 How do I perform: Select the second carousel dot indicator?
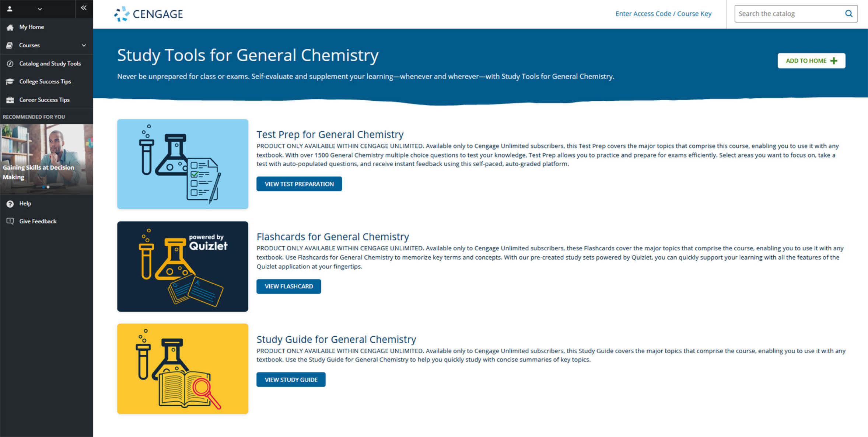pos(48,187)
